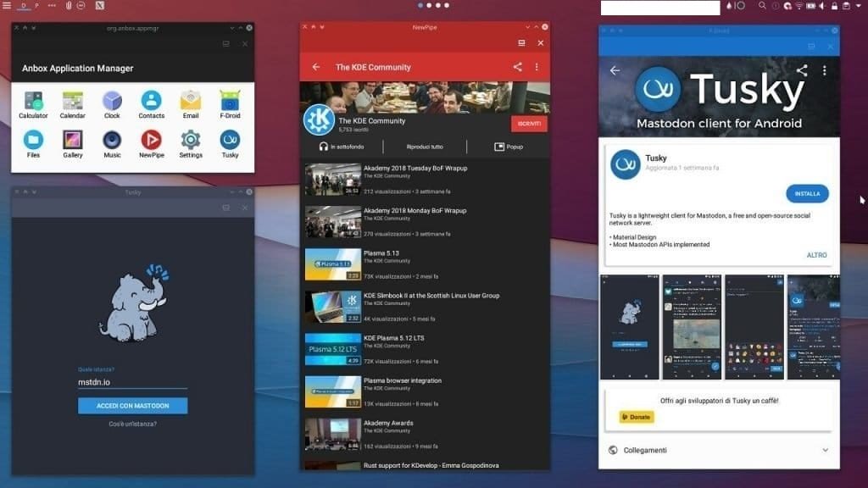Launch Tusky from Anbox Application Manager
Screen dimensions: 868x488
pos(230,144)
